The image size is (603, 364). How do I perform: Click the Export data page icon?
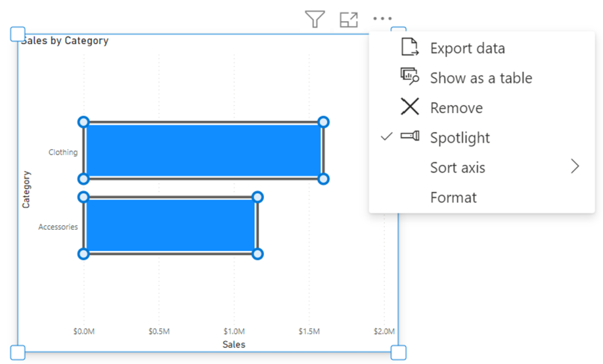click(x=410, y=47)
